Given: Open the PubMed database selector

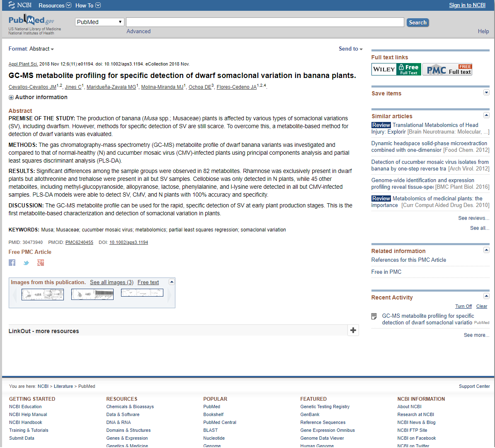Looking at the screenshot, I should pos(99,22).
